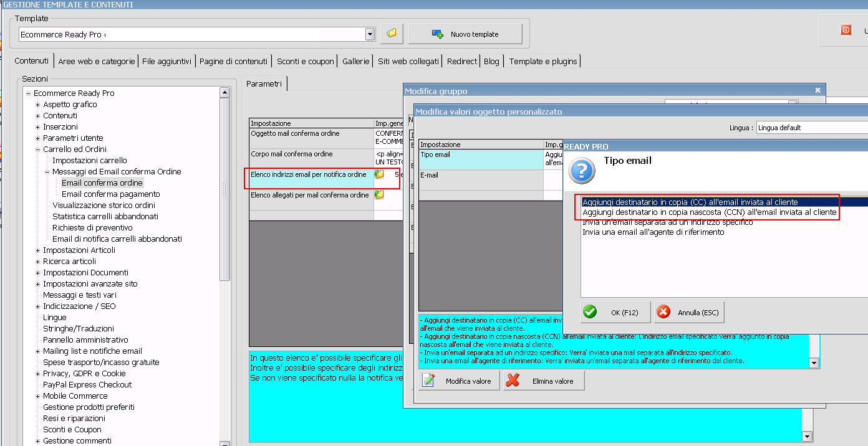This screenshot has width=868, height=446.
Task: Click the Modifica valore button
Action: pos(459,381)
